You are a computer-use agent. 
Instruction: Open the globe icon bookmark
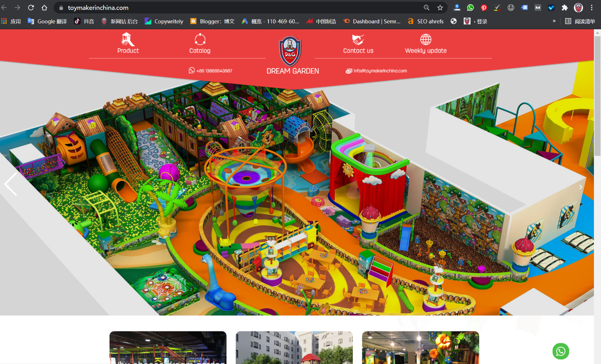pyautogui.click(x=453, y=21)
